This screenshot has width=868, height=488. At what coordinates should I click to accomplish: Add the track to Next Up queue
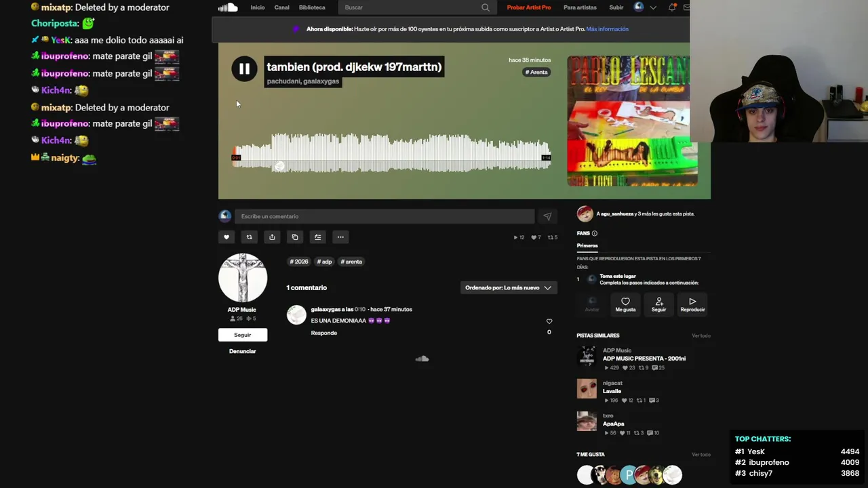[317, 237]
